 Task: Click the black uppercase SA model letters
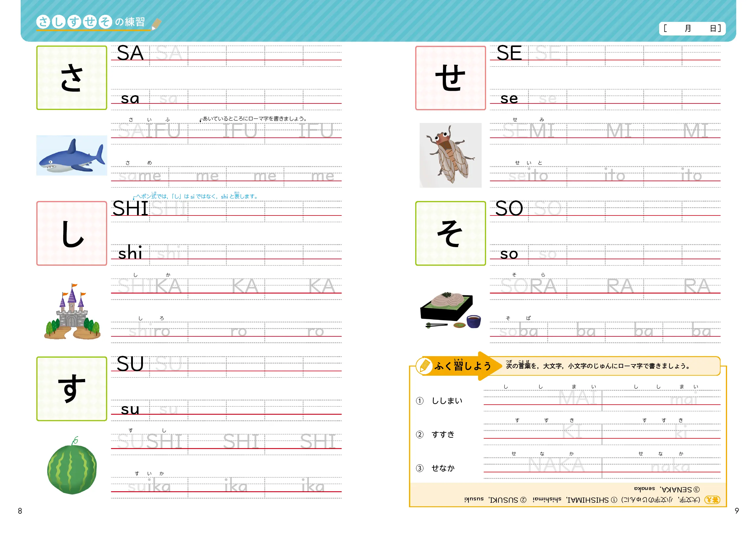tap(131, 53)
